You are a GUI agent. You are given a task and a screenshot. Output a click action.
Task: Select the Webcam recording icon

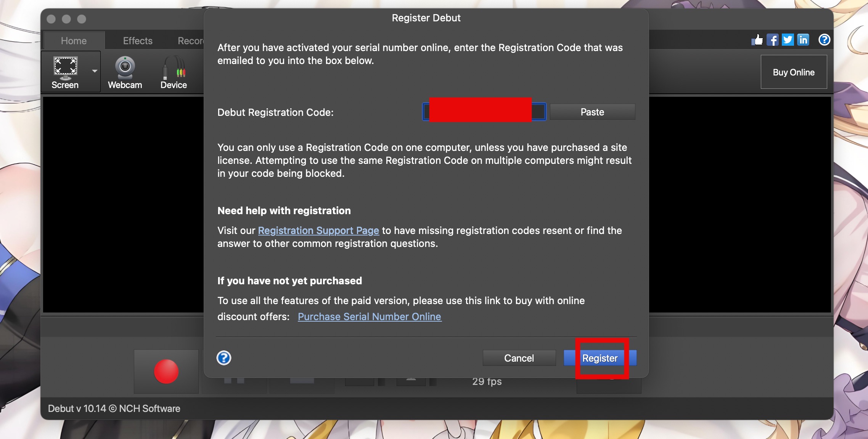(125, 68)
